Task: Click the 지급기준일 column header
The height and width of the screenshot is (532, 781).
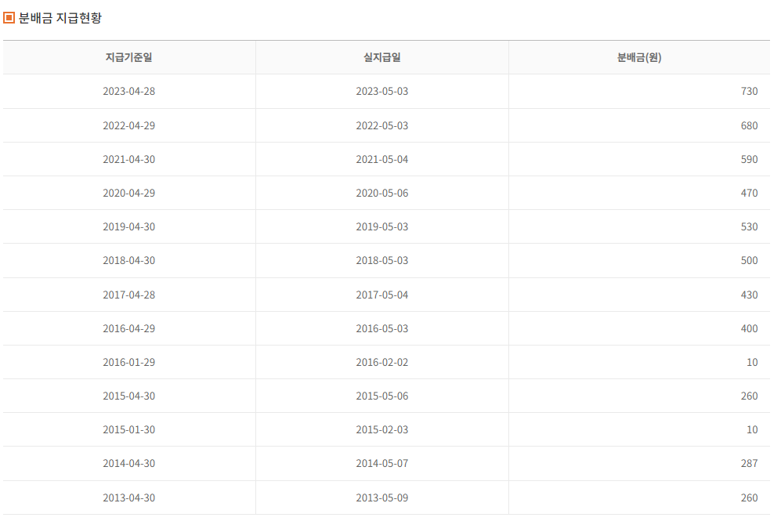Action: [x=129, y=57]
